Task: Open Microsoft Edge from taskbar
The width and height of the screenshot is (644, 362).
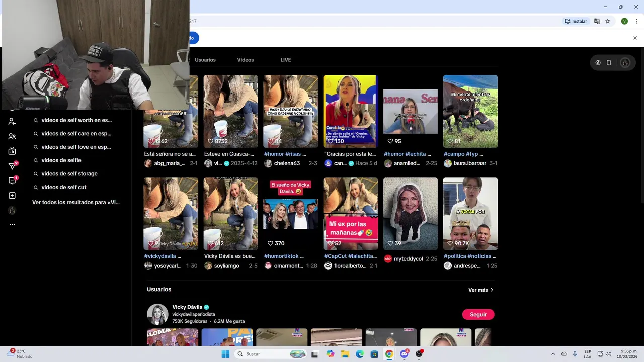Action: (360, 354)
